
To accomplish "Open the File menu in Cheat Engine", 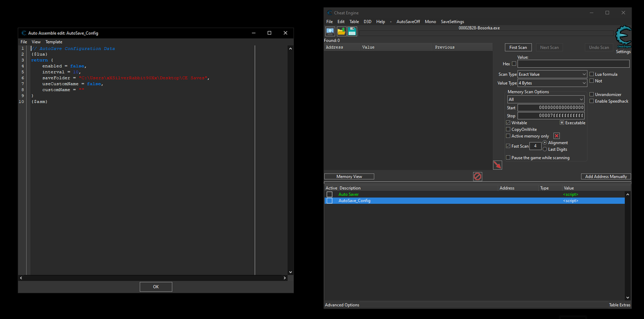I will coord(330,22).
